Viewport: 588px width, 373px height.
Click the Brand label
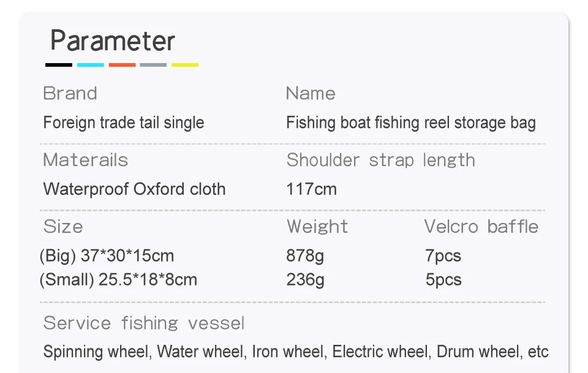[70, 93]
